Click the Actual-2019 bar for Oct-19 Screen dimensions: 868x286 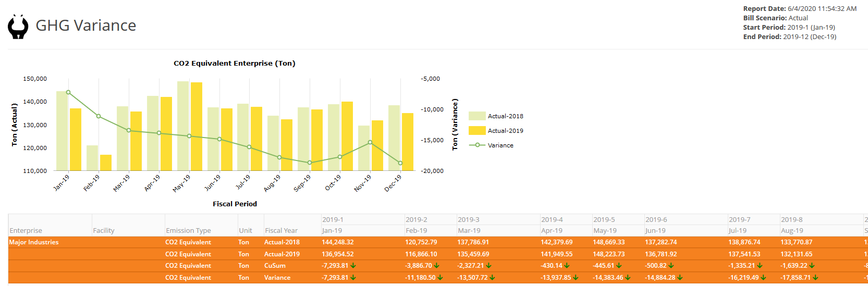click(347, 136)
